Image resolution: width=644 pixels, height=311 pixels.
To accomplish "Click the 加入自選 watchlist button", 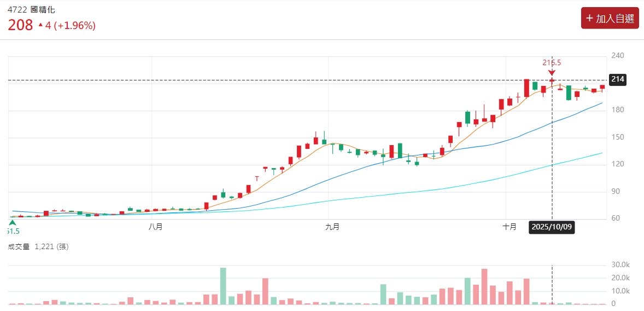I will (x=610, y=18).
